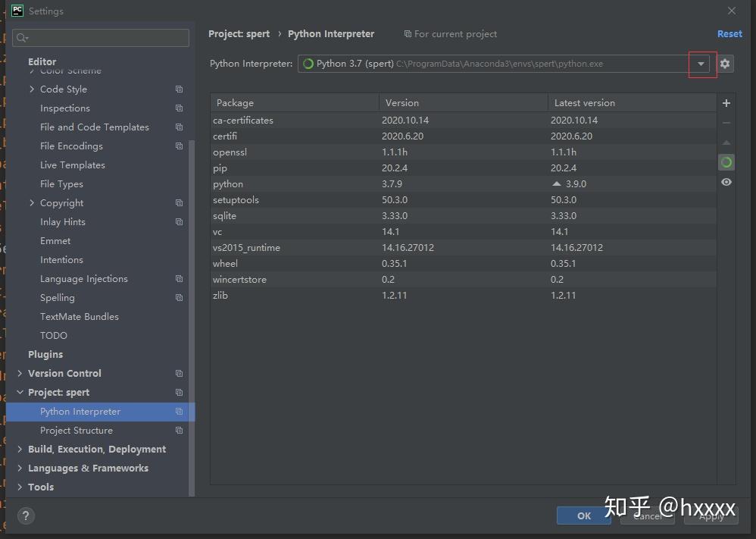
Task: Click the Reset link
Action: point(729,33)
